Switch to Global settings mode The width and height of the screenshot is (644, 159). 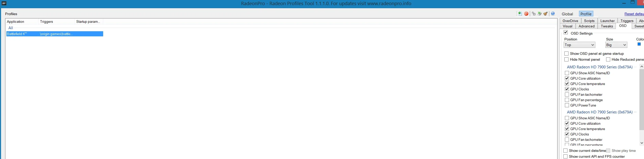pos(567,14)
